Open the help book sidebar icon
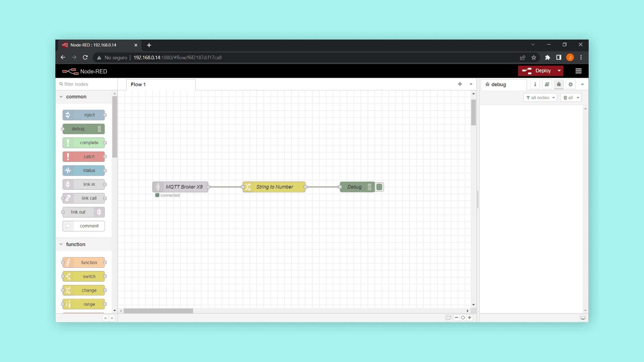 (547, 84)
